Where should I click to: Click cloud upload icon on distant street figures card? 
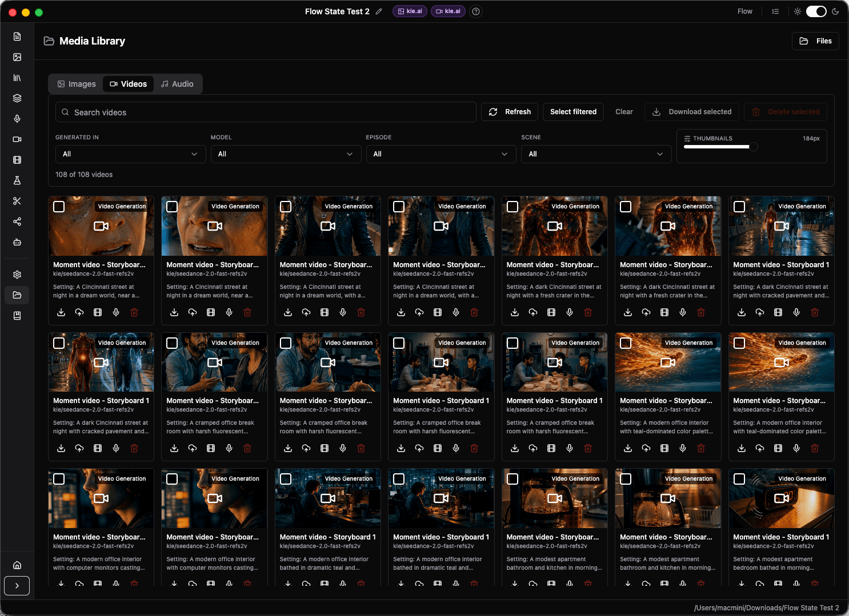click(760, 312)
